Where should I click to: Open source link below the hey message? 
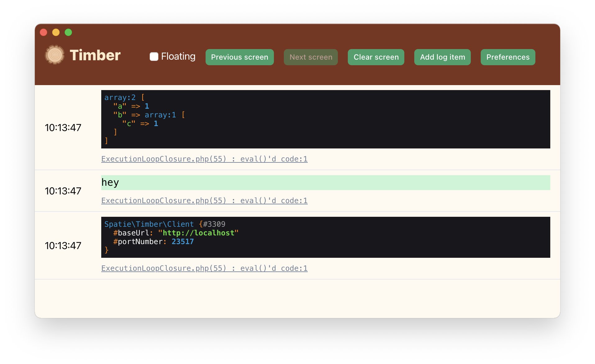click(204, 201)
